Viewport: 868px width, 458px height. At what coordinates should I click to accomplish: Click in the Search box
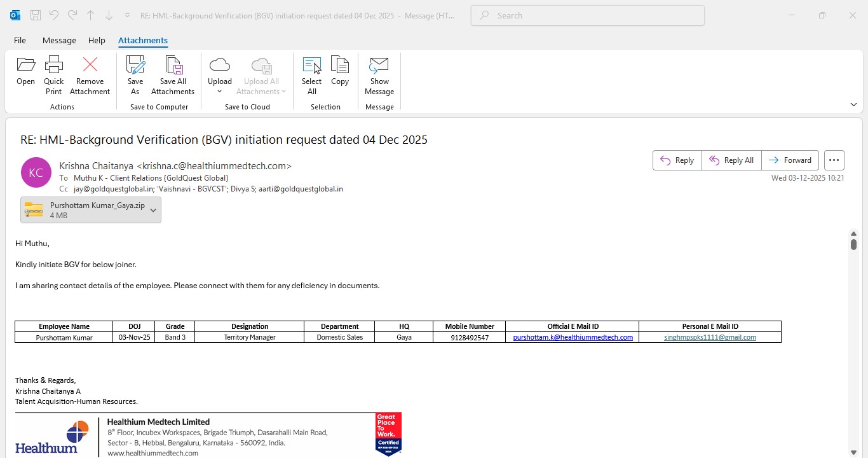(x=588, y=15)
